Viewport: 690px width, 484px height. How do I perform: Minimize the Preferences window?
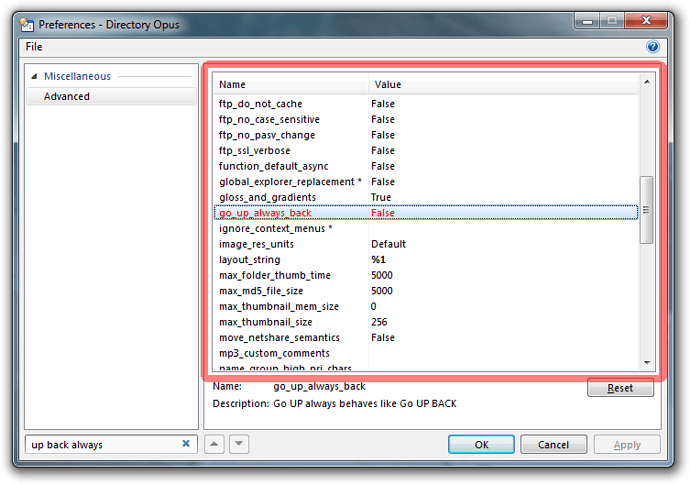(587, 20)
